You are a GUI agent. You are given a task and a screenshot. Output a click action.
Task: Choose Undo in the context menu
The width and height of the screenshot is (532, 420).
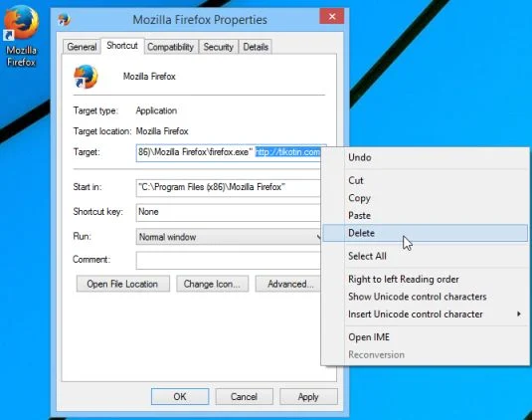tap(426, 157)
